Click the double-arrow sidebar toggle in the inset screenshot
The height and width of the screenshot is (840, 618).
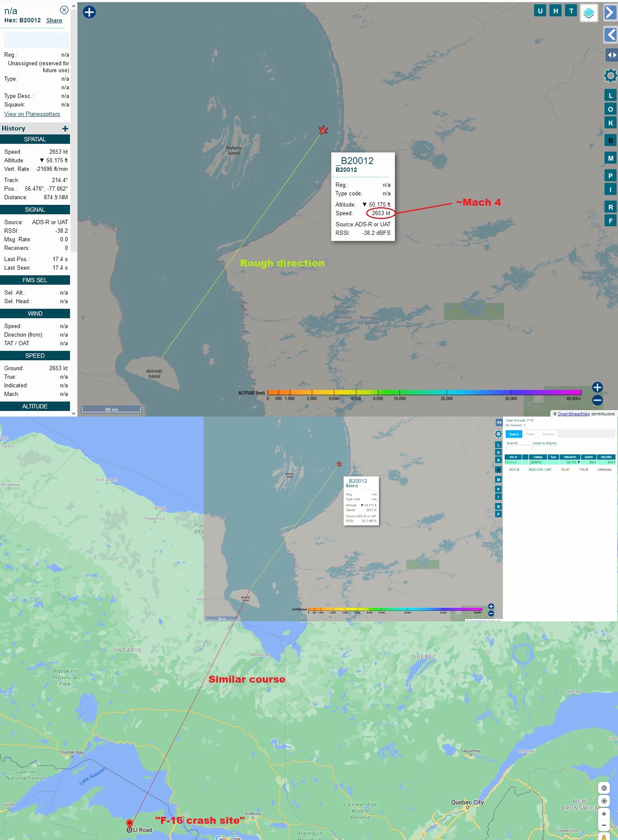click(499, 422)
